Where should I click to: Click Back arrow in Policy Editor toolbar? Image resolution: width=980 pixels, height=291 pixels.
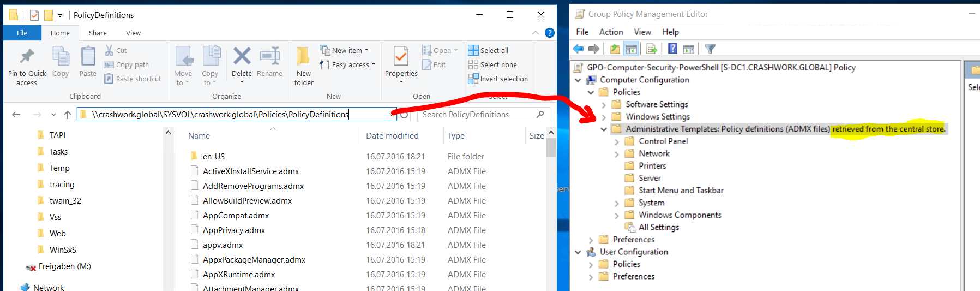[578, 49]
